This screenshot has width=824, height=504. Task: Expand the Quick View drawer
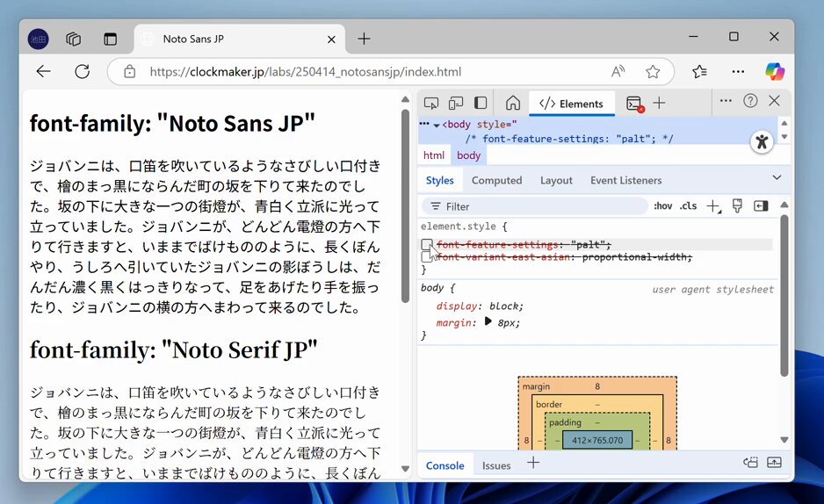(x=774, y=463)
